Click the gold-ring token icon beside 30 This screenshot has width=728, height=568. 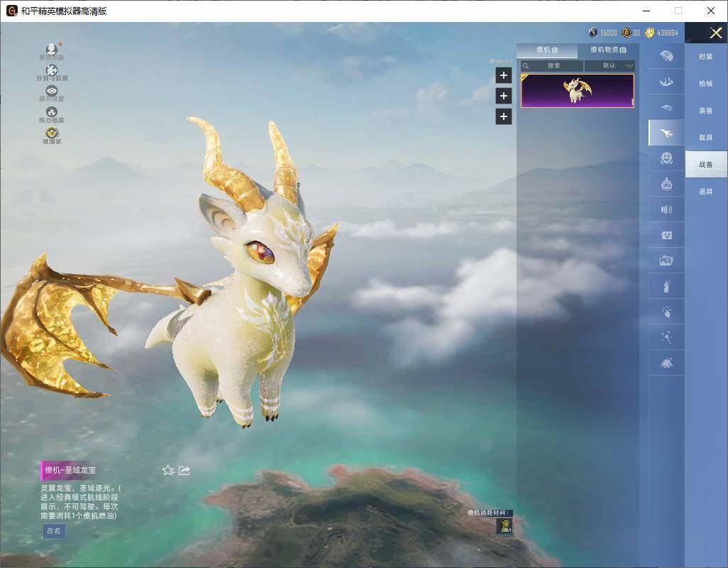(x=627, y=33)
